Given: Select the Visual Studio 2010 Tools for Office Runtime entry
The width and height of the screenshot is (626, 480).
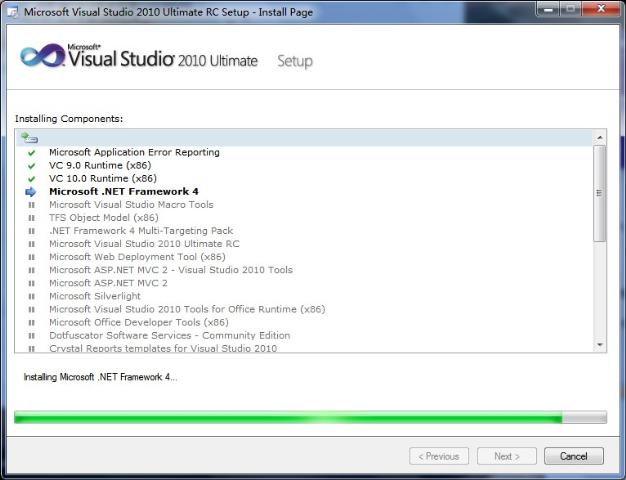Looking at the screenshot, I should (187, 309).
